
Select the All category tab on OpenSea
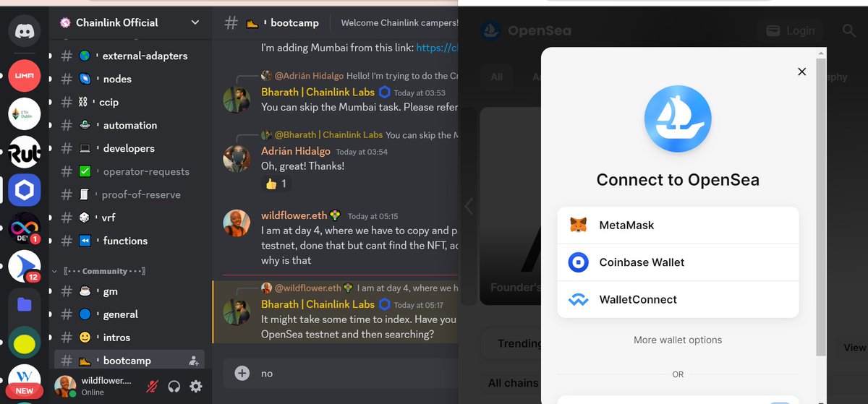[496, 77]
